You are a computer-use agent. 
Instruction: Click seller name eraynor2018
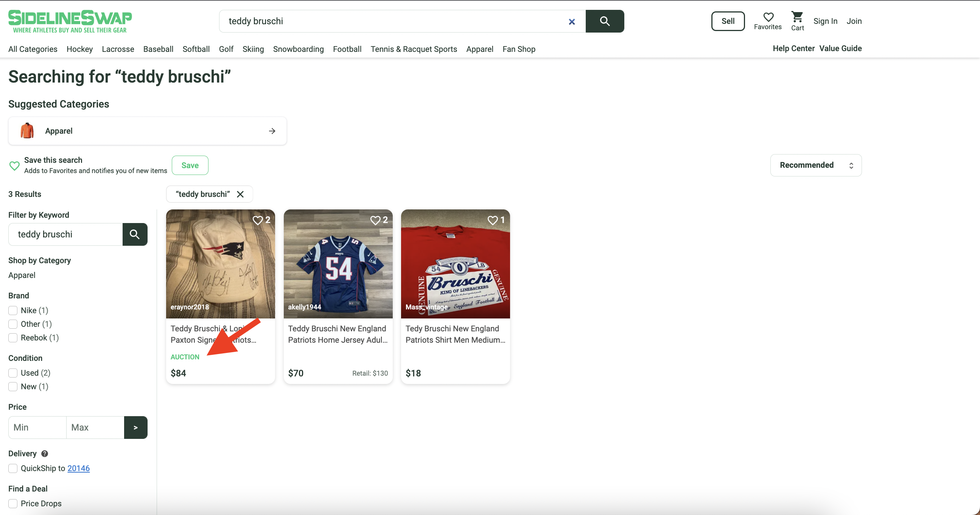pyautogui.click(x=190, y=307)
